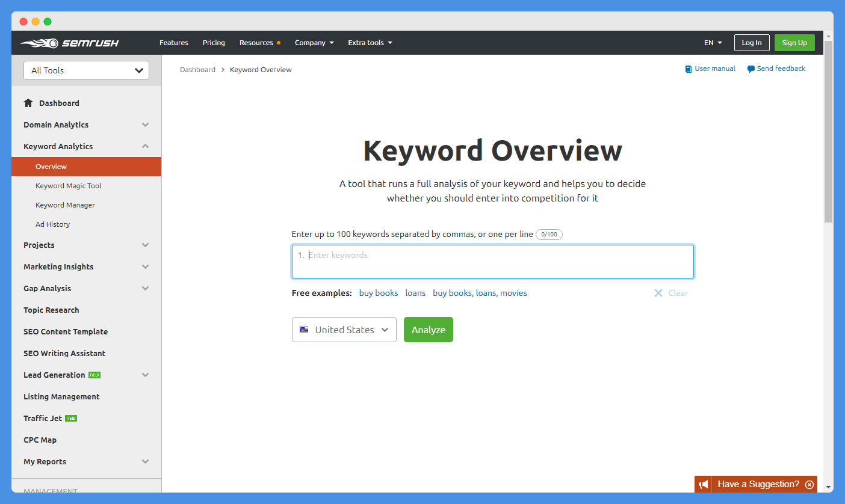Click the scrollbar up arrow
The width and height of the screenshot is (845, 504).
click(x=828, y=36)
